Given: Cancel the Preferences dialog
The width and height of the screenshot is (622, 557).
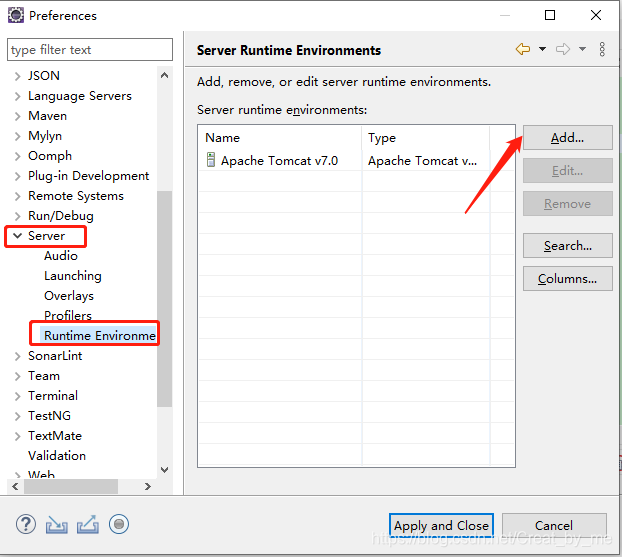Looking at the screenshot, I should [554, 525].
